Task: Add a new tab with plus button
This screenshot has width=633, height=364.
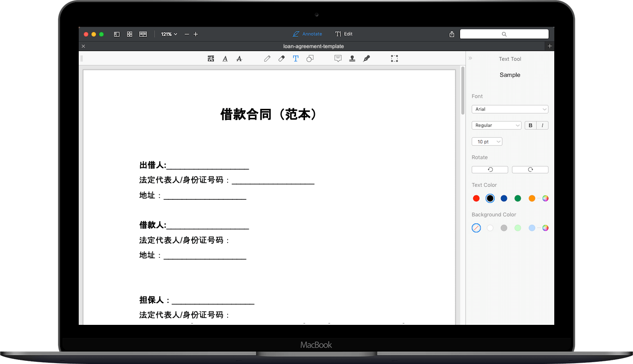Action: [549, 46]
